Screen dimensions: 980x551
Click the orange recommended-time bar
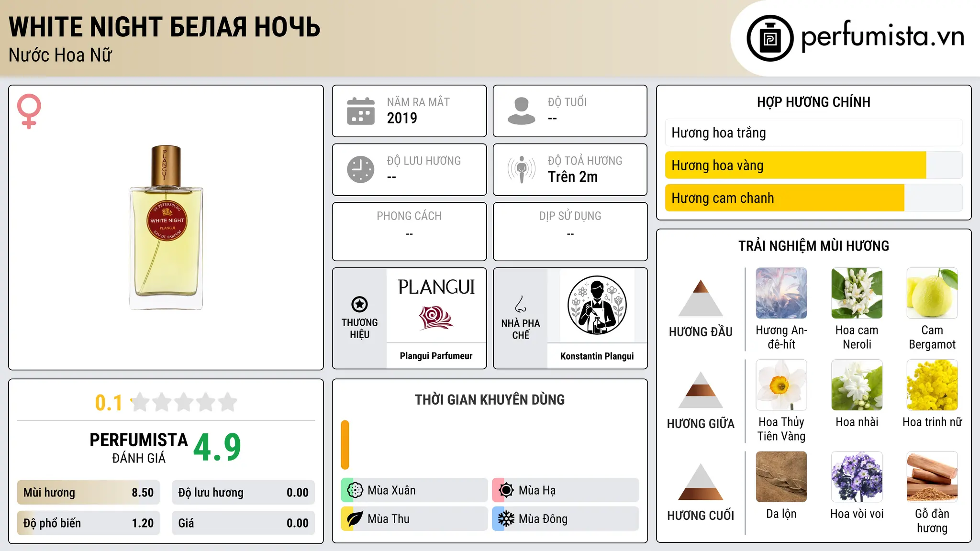(x=345, y=445)
